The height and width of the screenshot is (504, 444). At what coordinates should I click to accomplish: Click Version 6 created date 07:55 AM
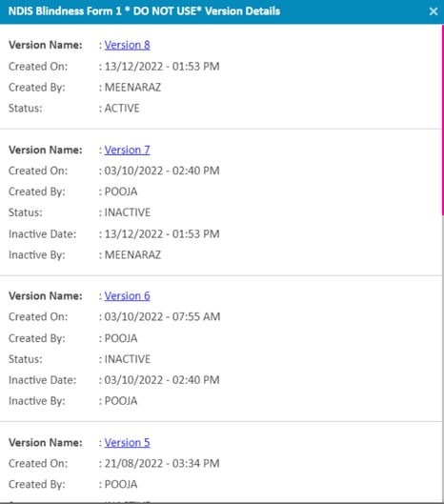point(196,316)
